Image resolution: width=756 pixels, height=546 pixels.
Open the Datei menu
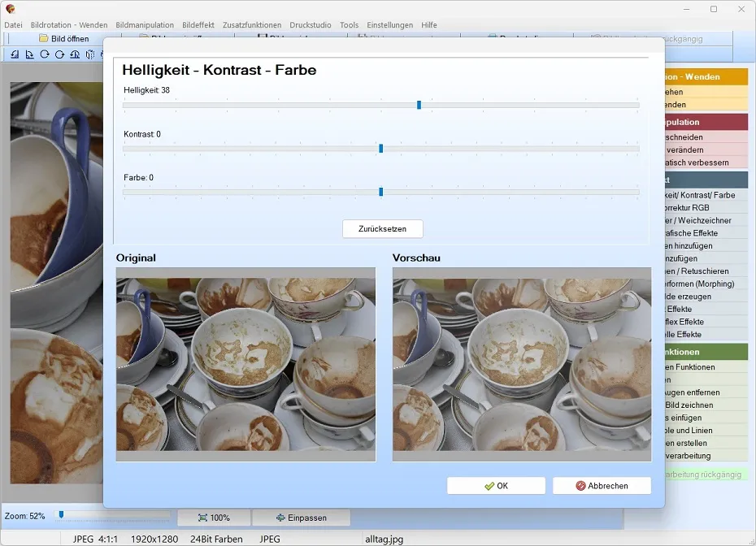click(x=13, y=25)
